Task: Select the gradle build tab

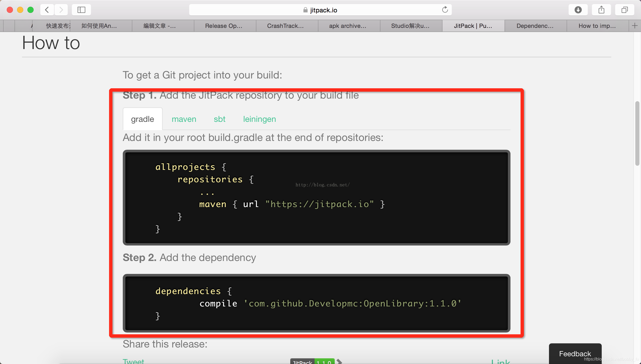Action: click(142, 119)
